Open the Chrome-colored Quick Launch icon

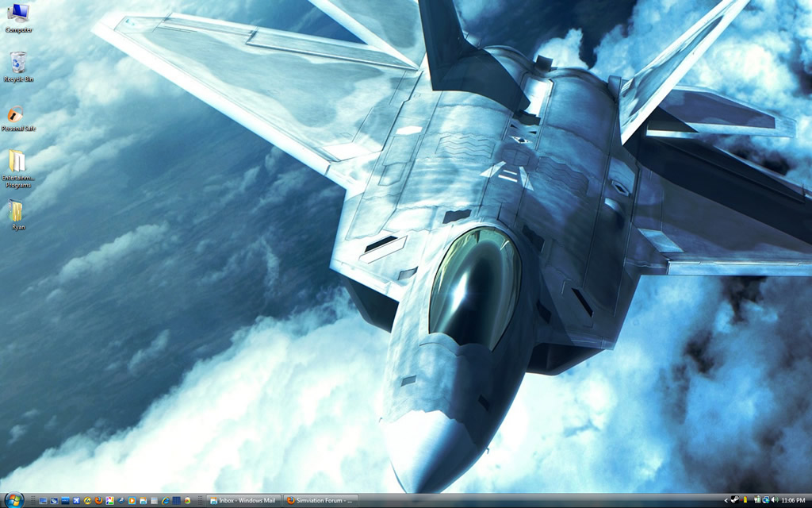point(187,500)
